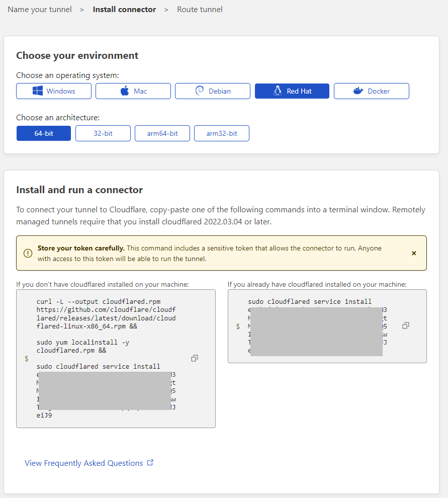Dismiss the token warning banner

414,253
